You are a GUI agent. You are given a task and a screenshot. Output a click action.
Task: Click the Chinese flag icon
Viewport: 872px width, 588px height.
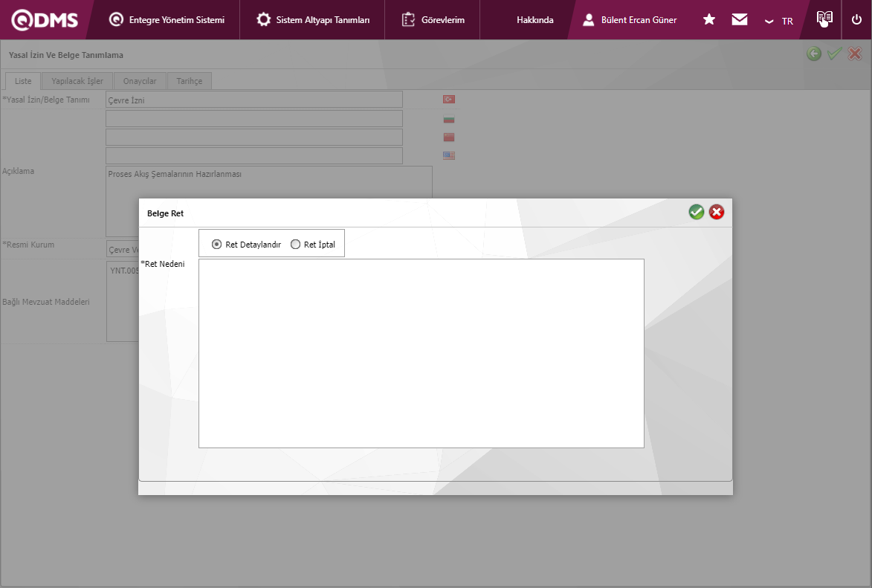[x=449, y=137]
